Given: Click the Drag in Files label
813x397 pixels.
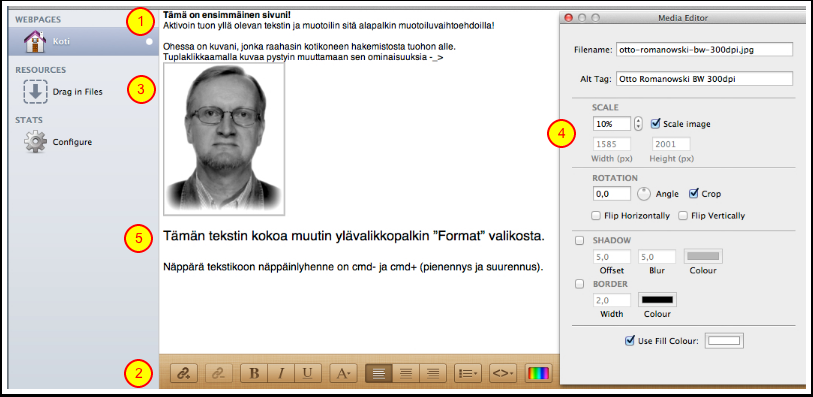Looking at the screenshot, I should (78, 92).
